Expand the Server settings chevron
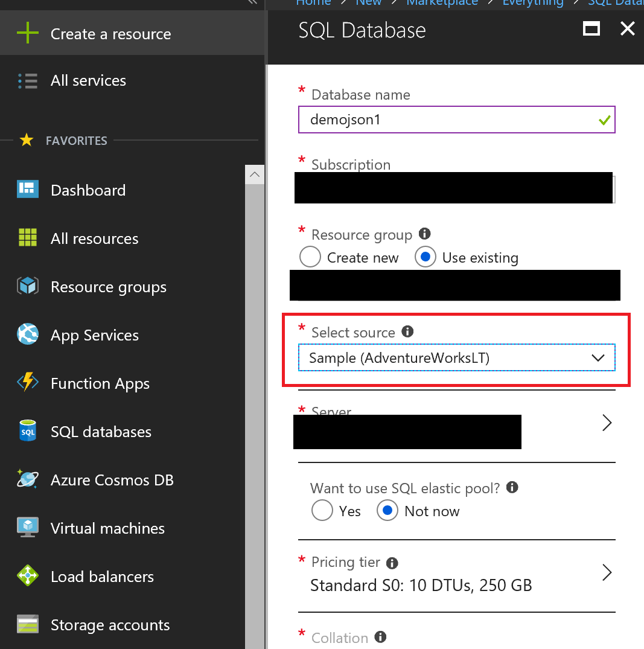This screenshot has width=644, height=649. tap(607, 423)
